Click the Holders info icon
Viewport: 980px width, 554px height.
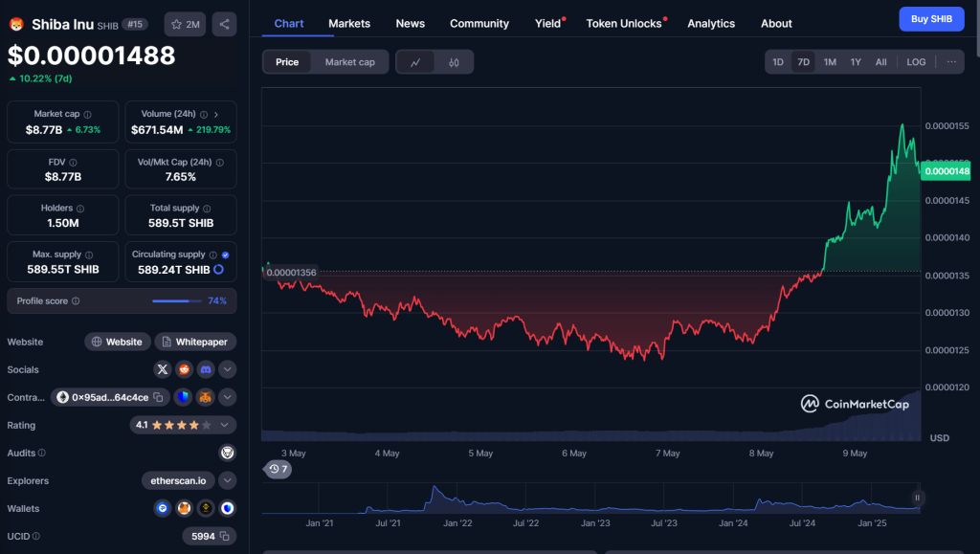pyautogui.click(x=80, y=209)
